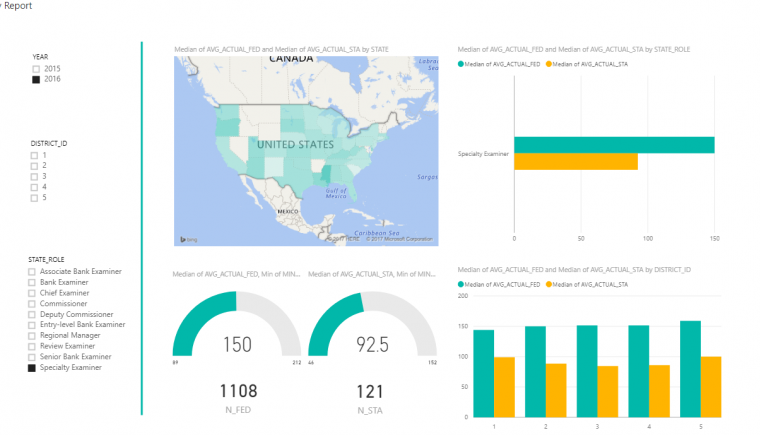The image size is (760, 435).
Task: Click the Specialty Examiner axis label
Action: point(483,154)
